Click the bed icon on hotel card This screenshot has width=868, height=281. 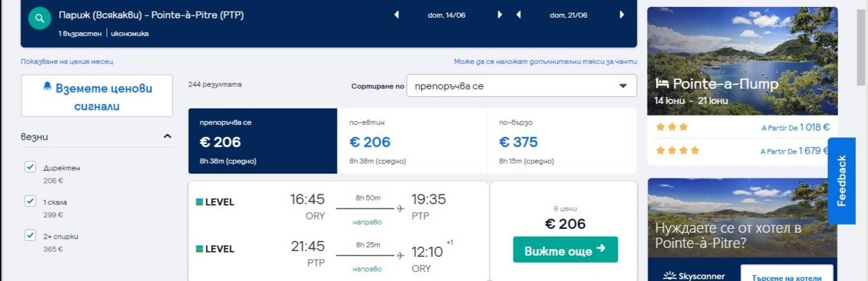tap(662, 83)
